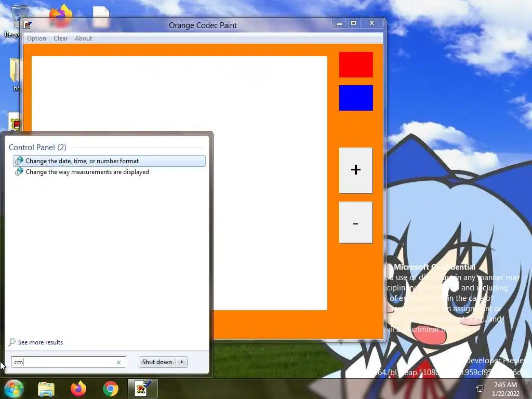The width and height of the screenshot is (532, 399).
Task: Click Orange Codec Paint taskbar button
Action: pyautogui.click(x=143, y=389)
